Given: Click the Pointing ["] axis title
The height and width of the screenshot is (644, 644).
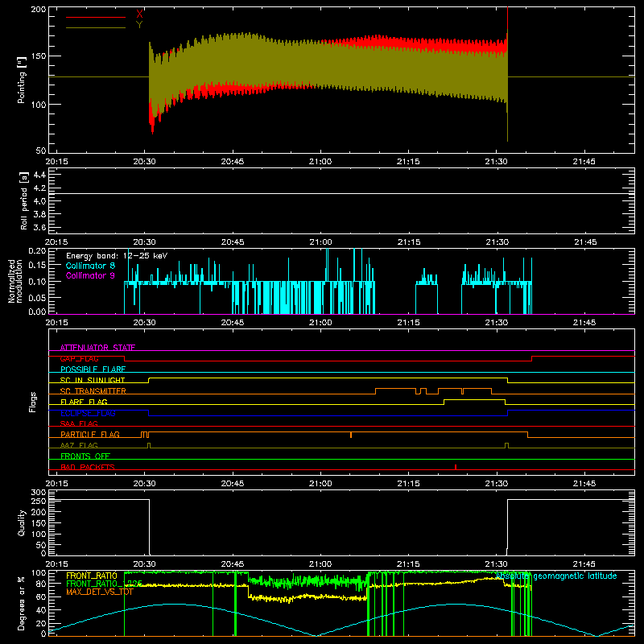Looking at the screenshot, I should [x=22, y=80].
